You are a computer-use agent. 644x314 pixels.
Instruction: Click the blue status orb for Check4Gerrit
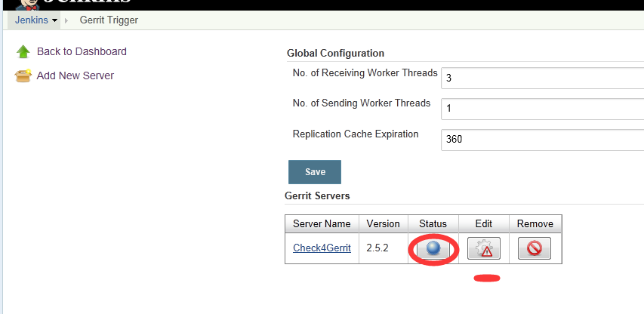pyautogui.click(x=433, y=248)
